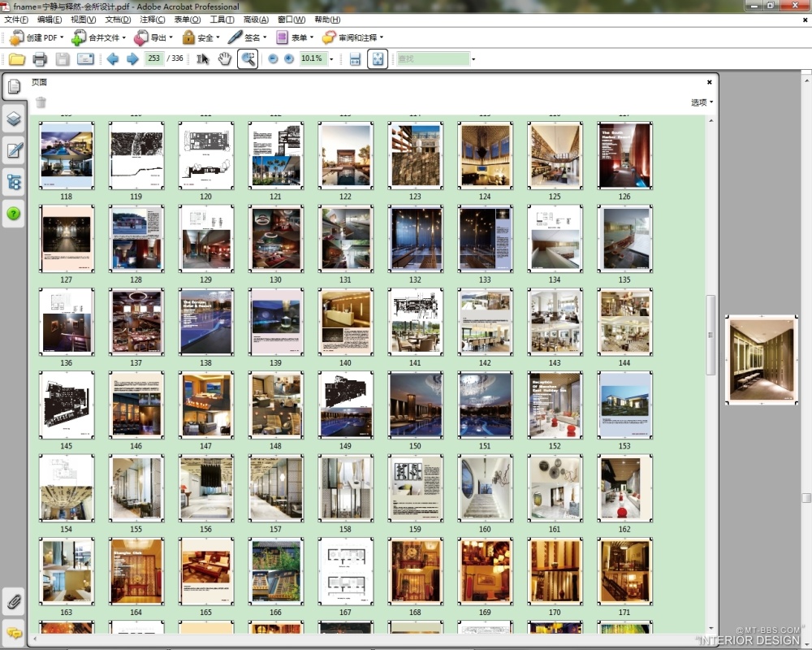812x650 pixels.
Task: Click the 审阅和注释 button
Action: 352,37
